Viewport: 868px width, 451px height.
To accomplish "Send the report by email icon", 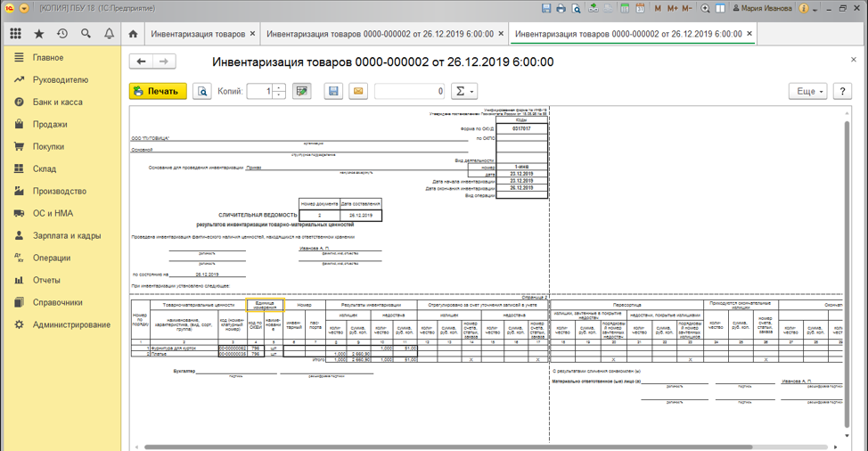I will point(357,91).
